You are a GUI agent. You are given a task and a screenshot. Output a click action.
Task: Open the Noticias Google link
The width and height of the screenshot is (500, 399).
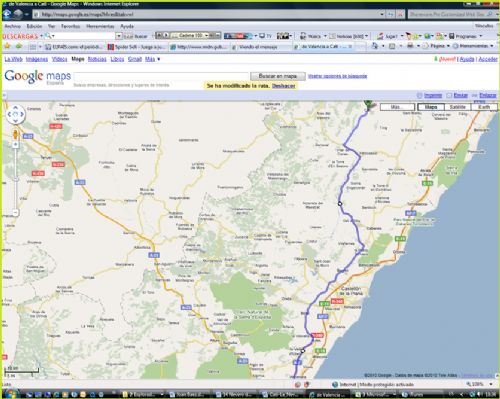point(97,59)
